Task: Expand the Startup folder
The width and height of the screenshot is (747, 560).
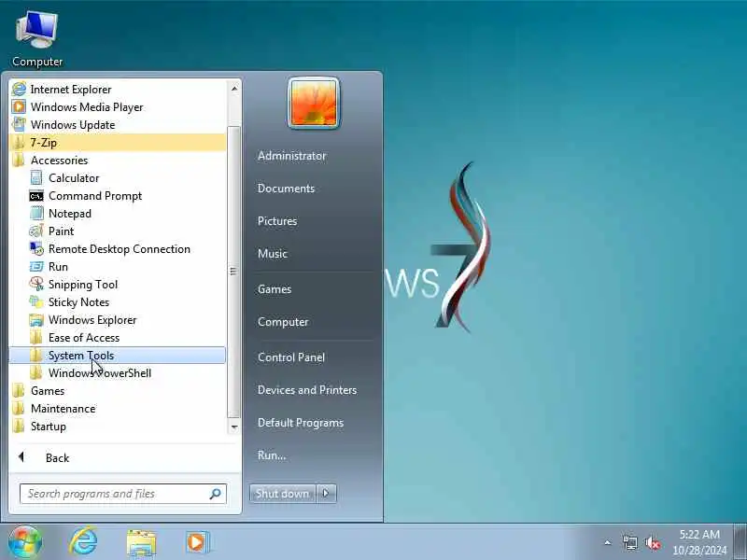Action: [x=118, y=427]
